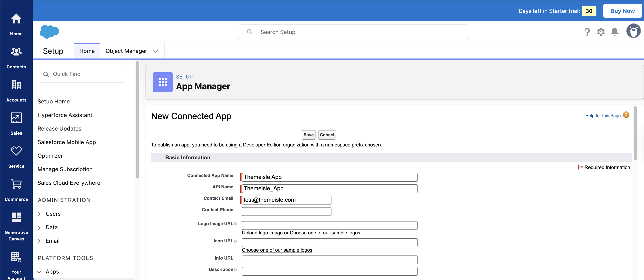This screenshot has width=644, height=280.
Task: Go to Sales chart icon
Action: (x=16, y=118)
